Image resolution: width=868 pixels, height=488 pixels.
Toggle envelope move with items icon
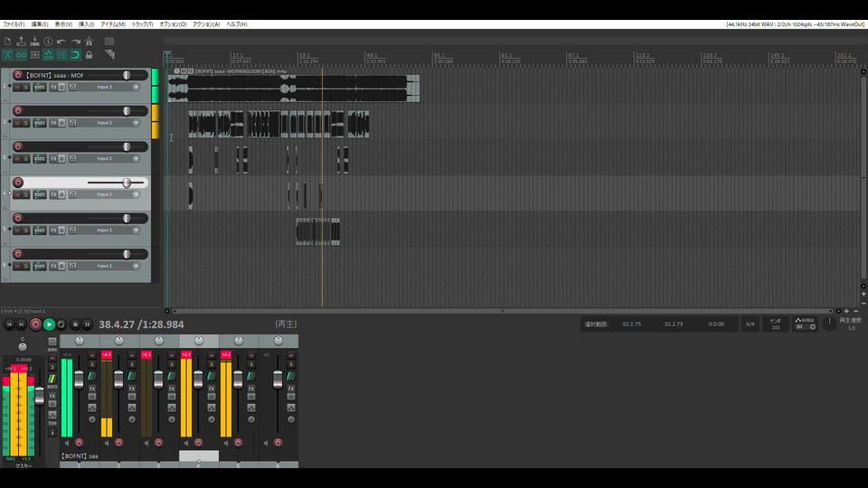point(48,55)
